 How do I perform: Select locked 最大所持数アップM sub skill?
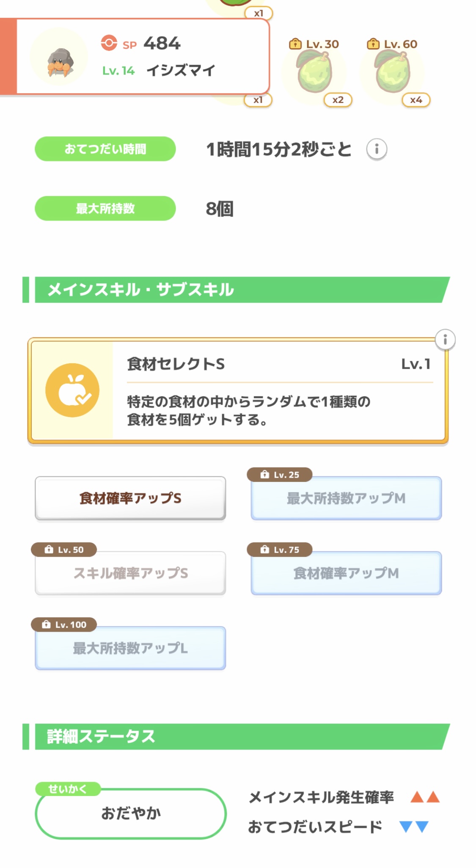346,498
